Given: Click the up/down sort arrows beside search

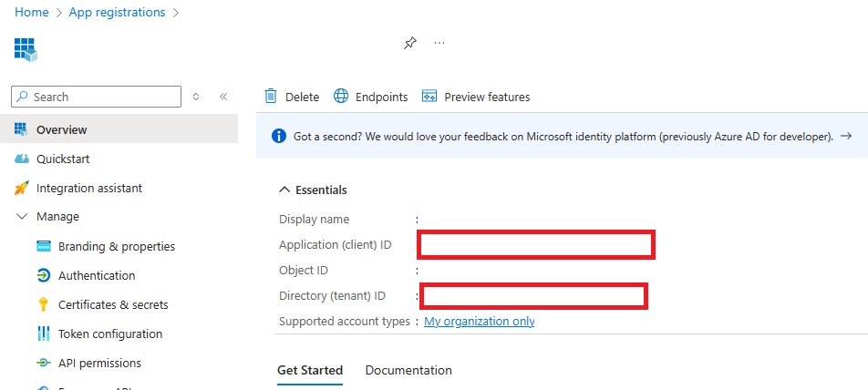Looking at the screenshot, I should 196,97.
